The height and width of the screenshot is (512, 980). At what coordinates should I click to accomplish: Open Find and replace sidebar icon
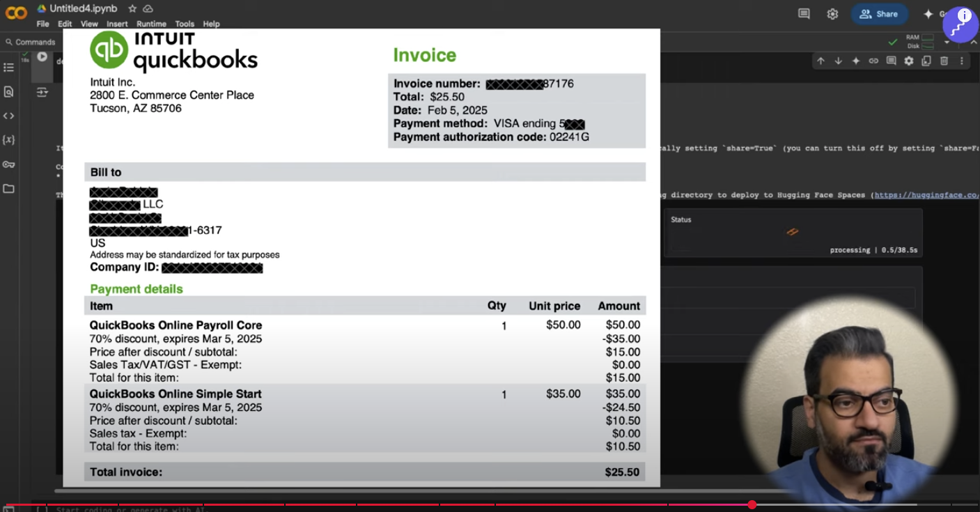click(x=8, y=91)
